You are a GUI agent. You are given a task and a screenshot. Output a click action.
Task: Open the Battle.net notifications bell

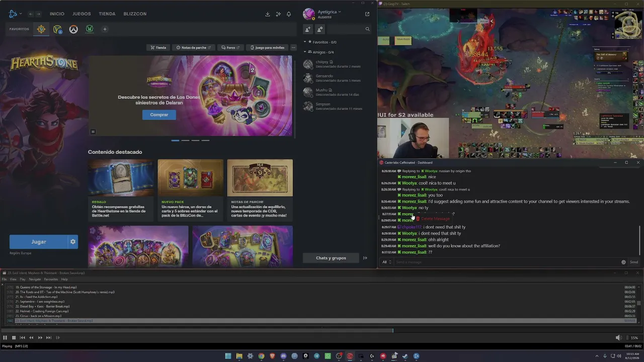(289, 14)
